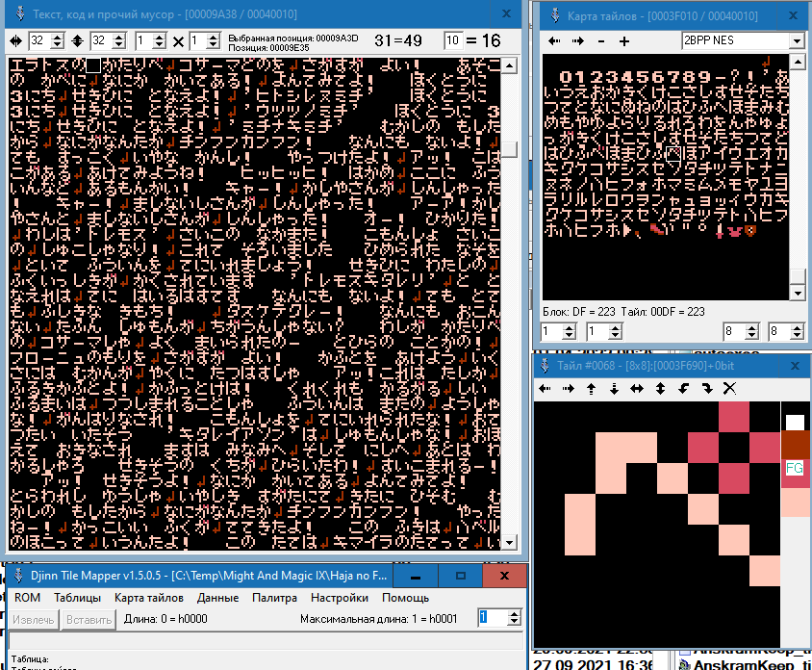Click text window scrollbar up arrow
Viewport: 812px width, 670px height.
pos(510,65)
